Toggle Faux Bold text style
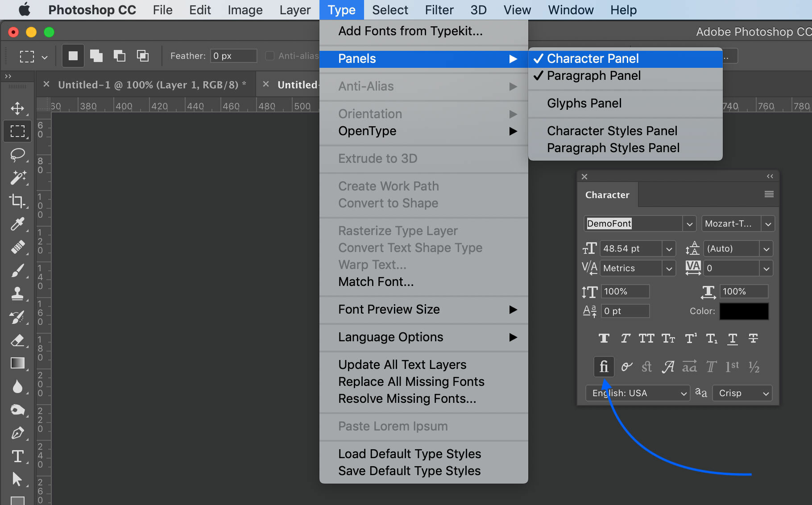The image size is (812, 505). (x=604, y=339)
